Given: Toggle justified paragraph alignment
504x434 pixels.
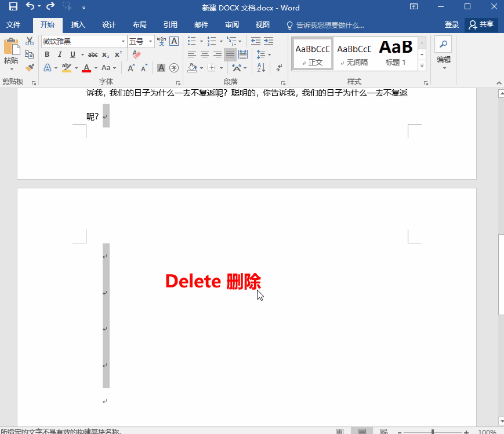Looking at the screenshot, I should 230,54.
